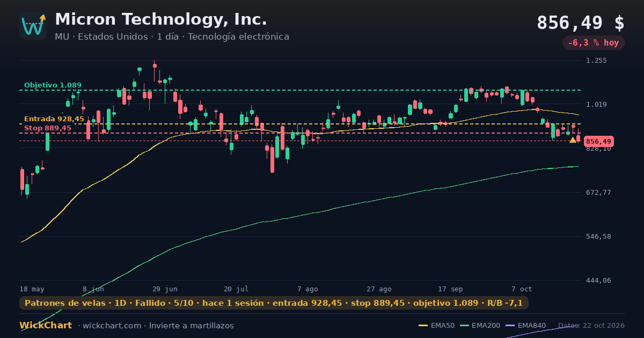Click the WickChart brand name in footer

(46, 326)
